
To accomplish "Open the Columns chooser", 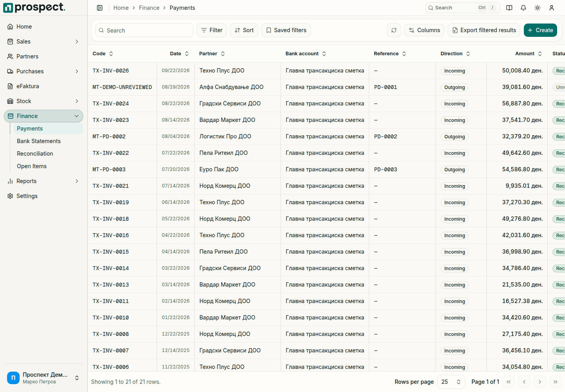I will tap(425, 30).
